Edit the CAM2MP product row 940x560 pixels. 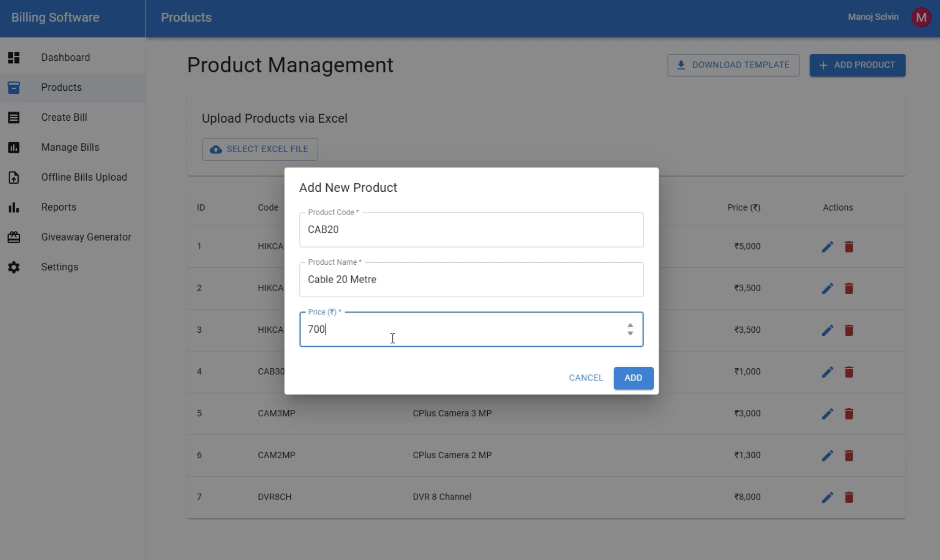tap(827, 456)
